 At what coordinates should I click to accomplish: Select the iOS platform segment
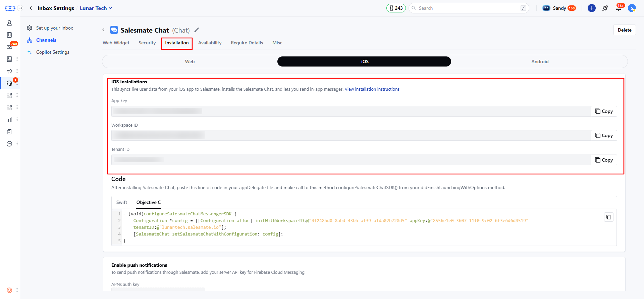click(x=364, y=61)
